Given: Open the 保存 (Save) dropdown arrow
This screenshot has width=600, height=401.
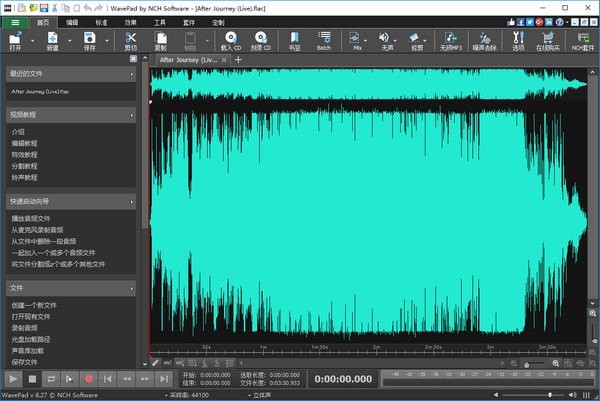Looking at the screenshot, I should (107, 41).
